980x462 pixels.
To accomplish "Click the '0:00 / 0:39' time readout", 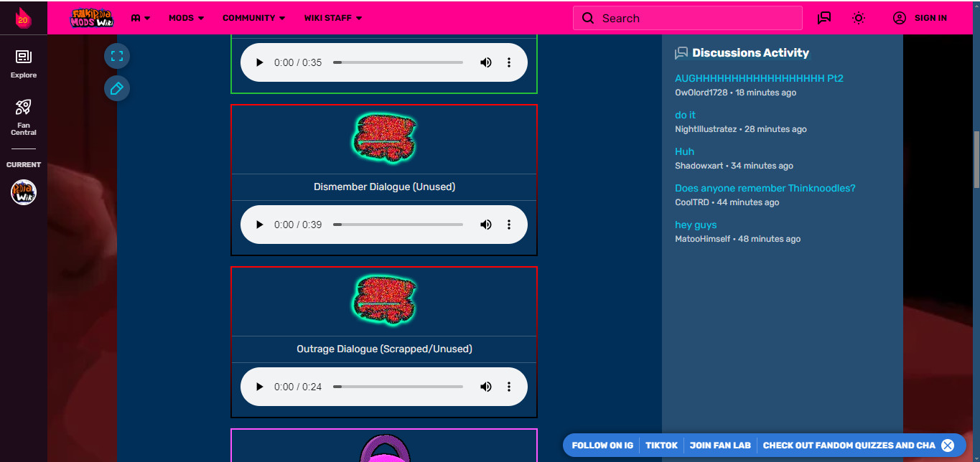I will point(298,225).
